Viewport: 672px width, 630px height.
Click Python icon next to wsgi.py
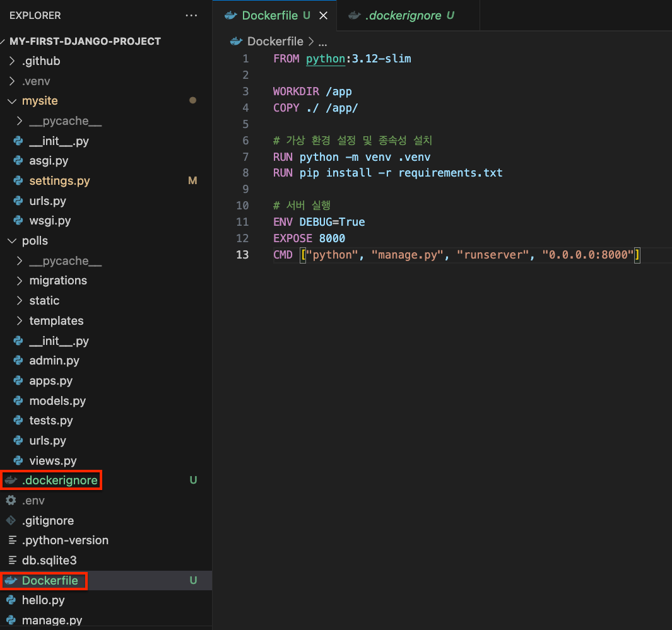[18, 221]
